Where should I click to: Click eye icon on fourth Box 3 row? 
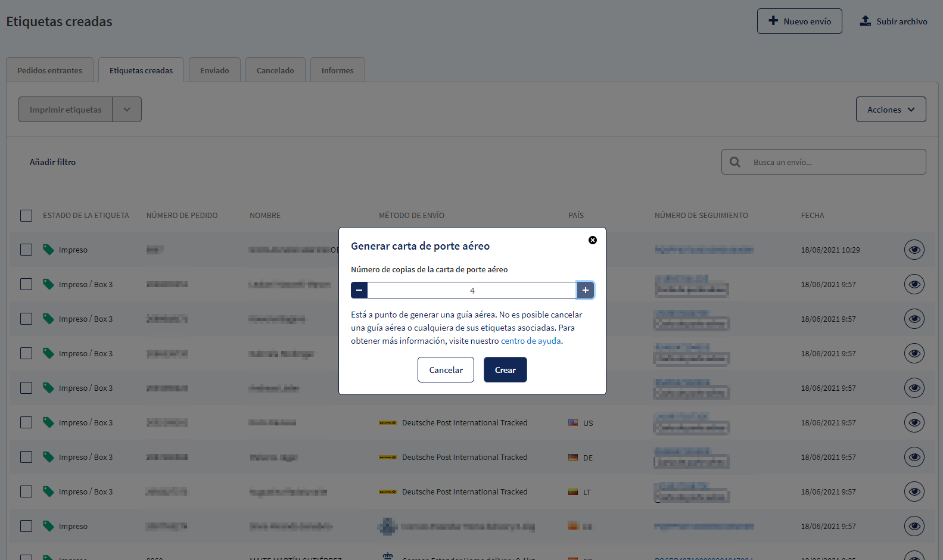[914, 388]
